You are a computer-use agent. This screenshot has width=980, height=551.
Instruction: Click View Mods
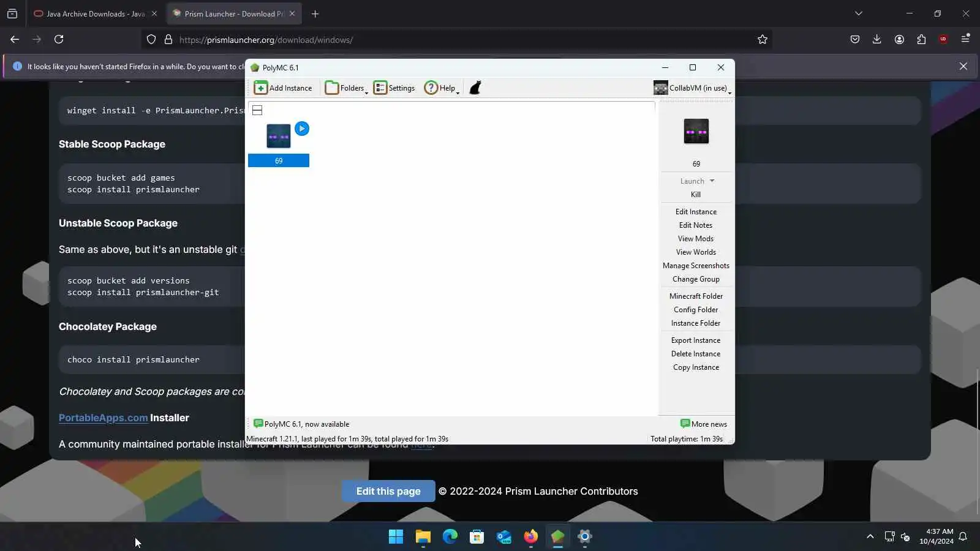(696, 239)
